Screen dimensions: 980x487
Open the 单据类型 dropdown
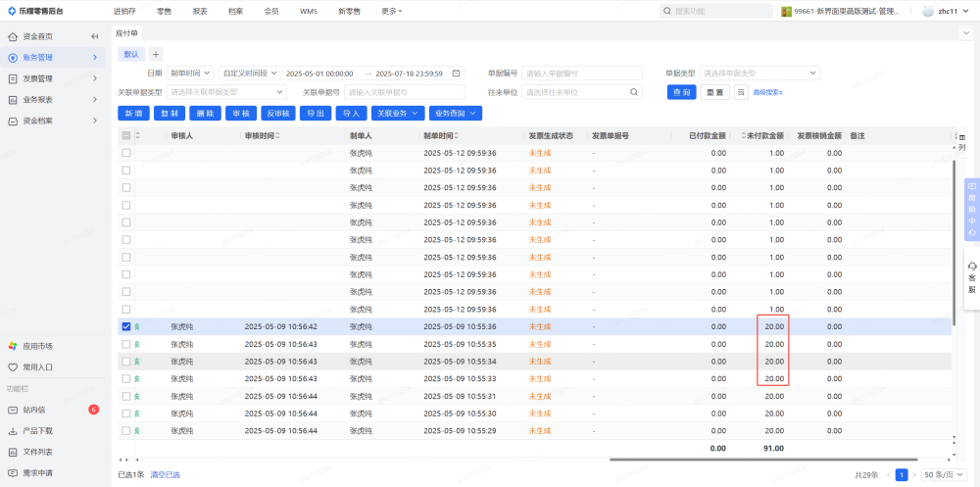click(x=760, y=73)
